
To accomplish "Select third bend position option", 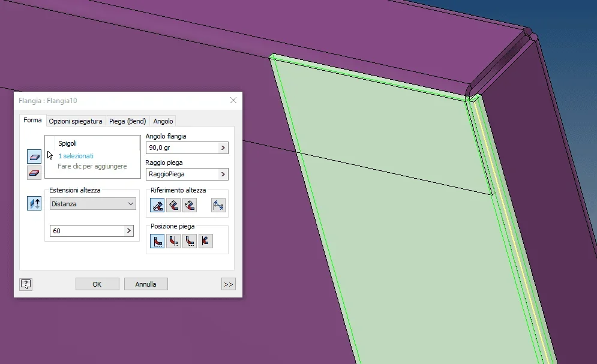I will 189,241.
